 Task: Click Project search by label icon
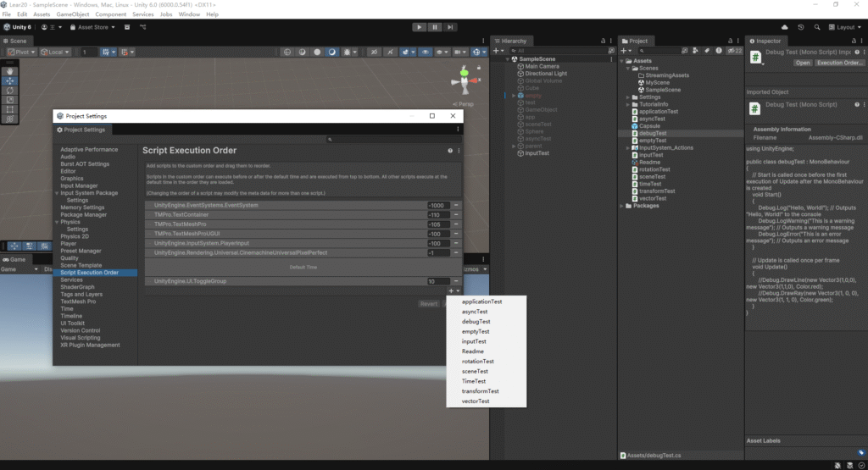[x=707, y=50]
